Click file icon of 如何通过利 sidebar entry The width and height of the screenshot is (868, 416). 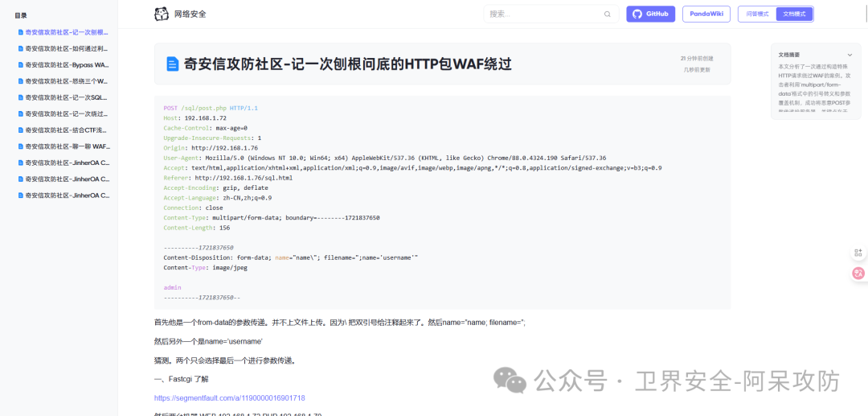[x=20, y=49]
